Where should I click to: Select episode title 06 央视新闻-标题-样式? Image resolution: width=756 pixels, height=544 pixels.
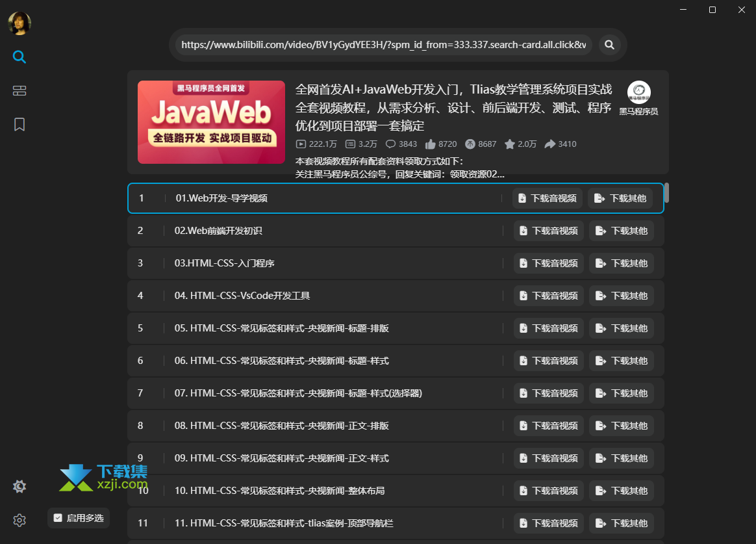click(282, 361)
